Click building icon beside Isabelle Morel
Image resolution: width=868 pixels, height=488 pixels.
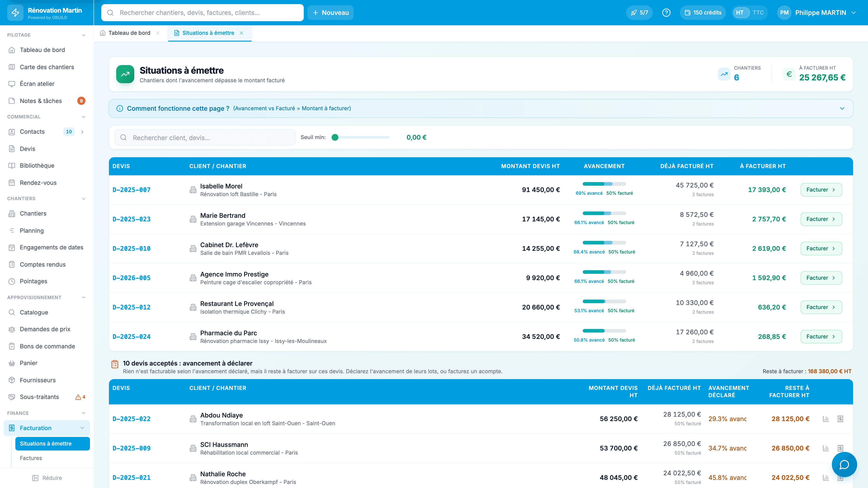click(193, 190)
